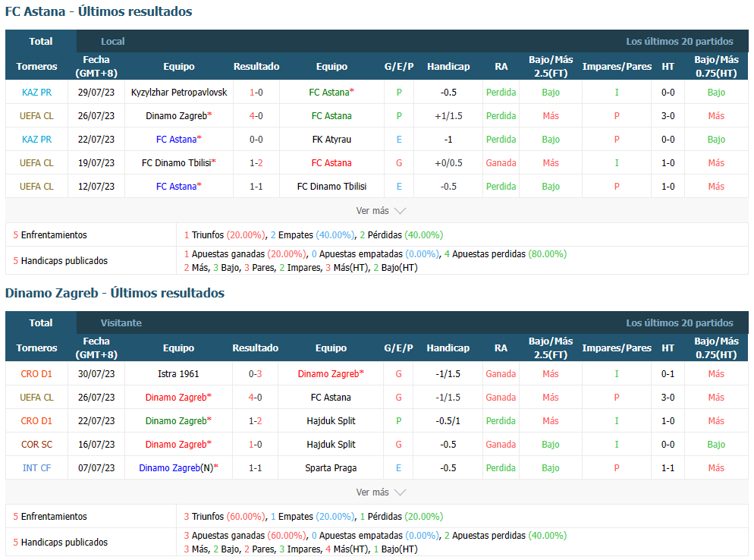Viewport: 754px width, 560px height.
Task: Open Local tab in FC Astana table
Action: [112, 42]
